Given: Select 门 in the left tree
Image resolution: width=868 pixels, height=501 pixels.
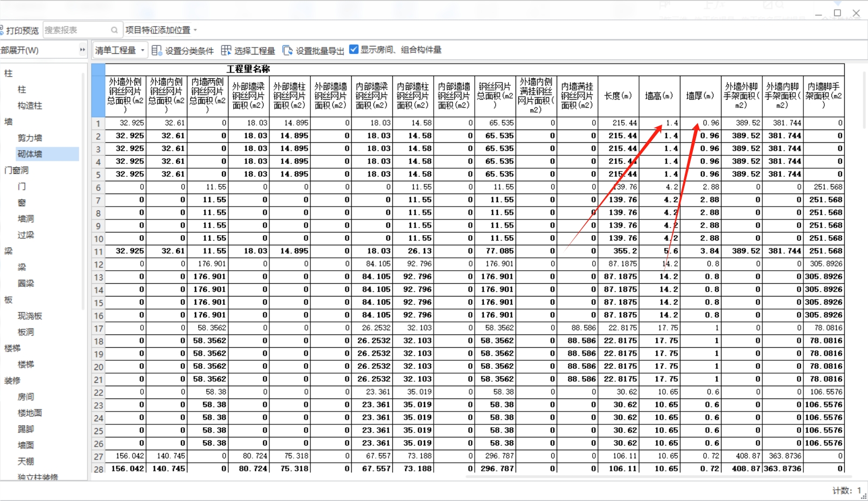Looking at the screenshot, I should click(22, 187).
